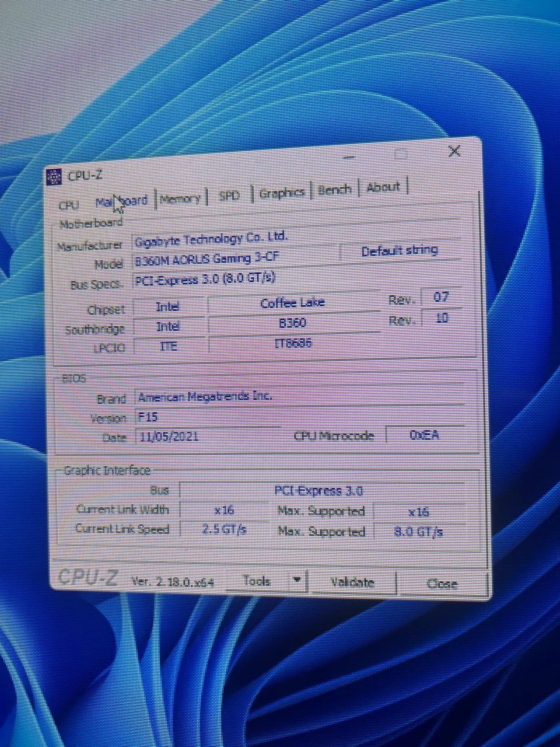The height and width of the screenshot is (747, 560).
Task: Click the CPU-Z icon in title bar
Action: [54, 176]
